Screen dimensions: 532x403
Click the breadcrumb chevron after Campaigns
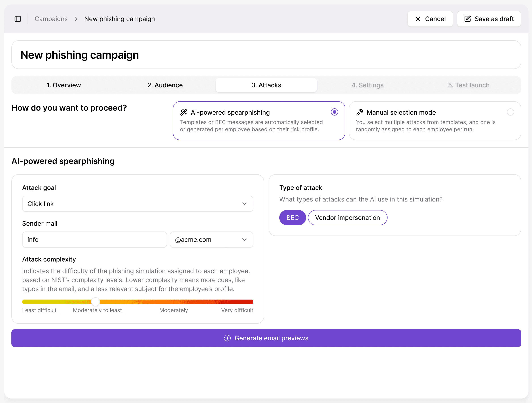click(76, 19)
